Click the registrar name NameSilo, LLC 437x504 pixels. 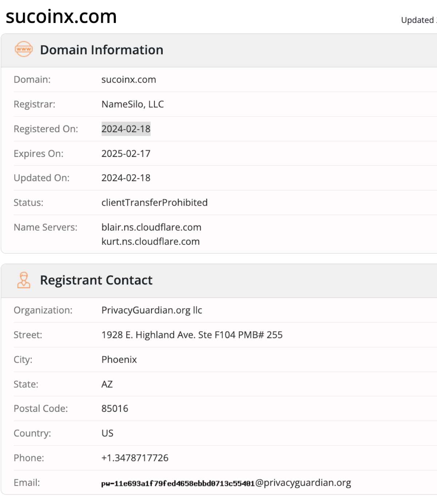(132, 104)
